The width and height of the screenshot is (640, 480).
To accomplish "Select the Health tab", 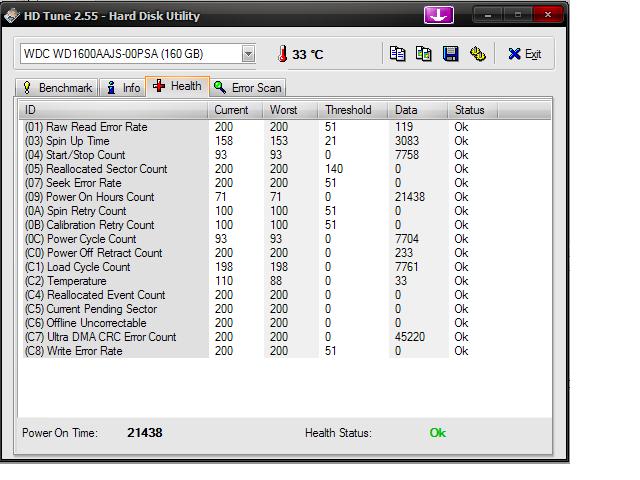I will tap(177, 86).
